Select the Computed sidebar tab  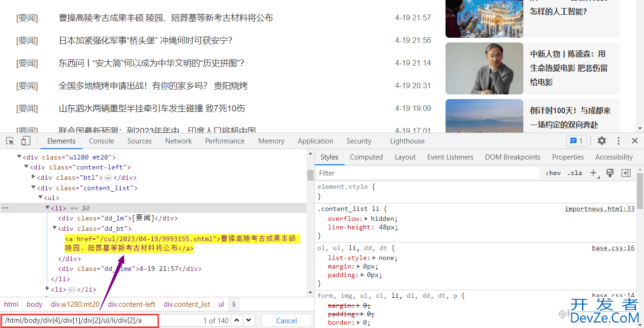[x=366, y=157]
